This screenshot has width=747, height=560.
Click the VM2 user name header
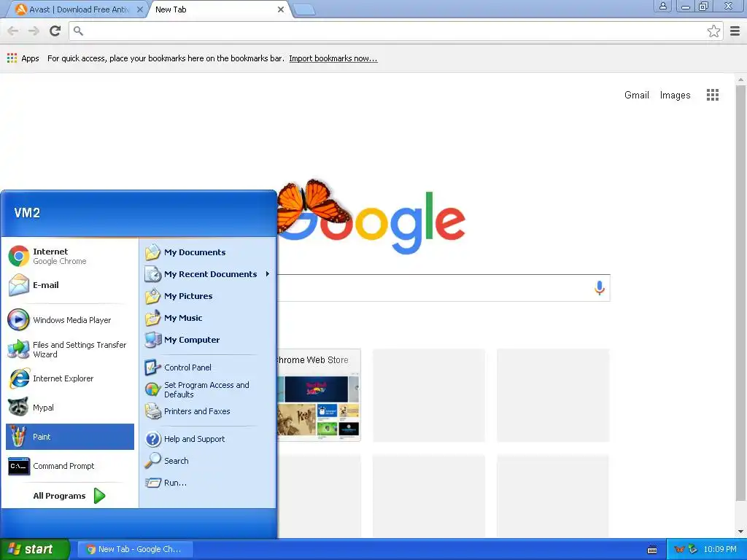click(27, 213)
